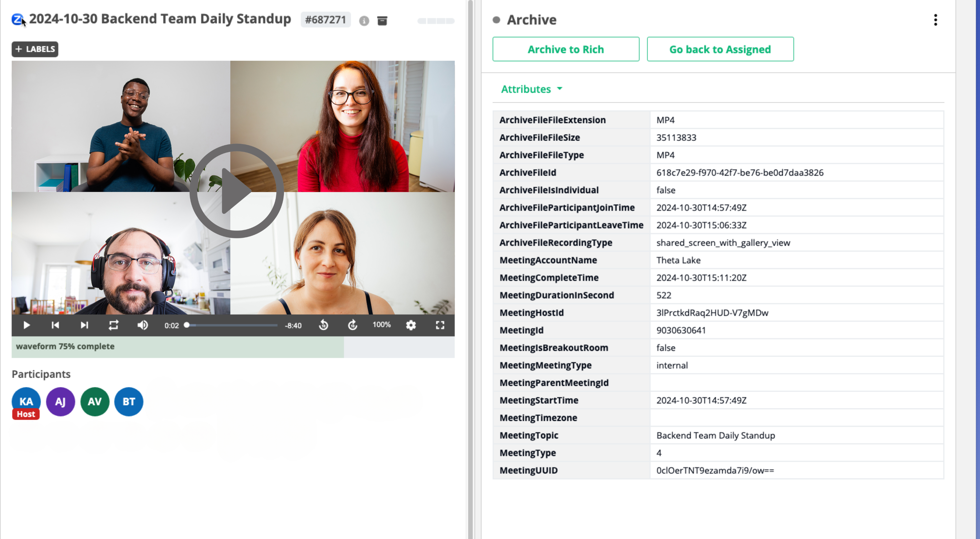Change the 100% playback speed

(x=382, y=325)
